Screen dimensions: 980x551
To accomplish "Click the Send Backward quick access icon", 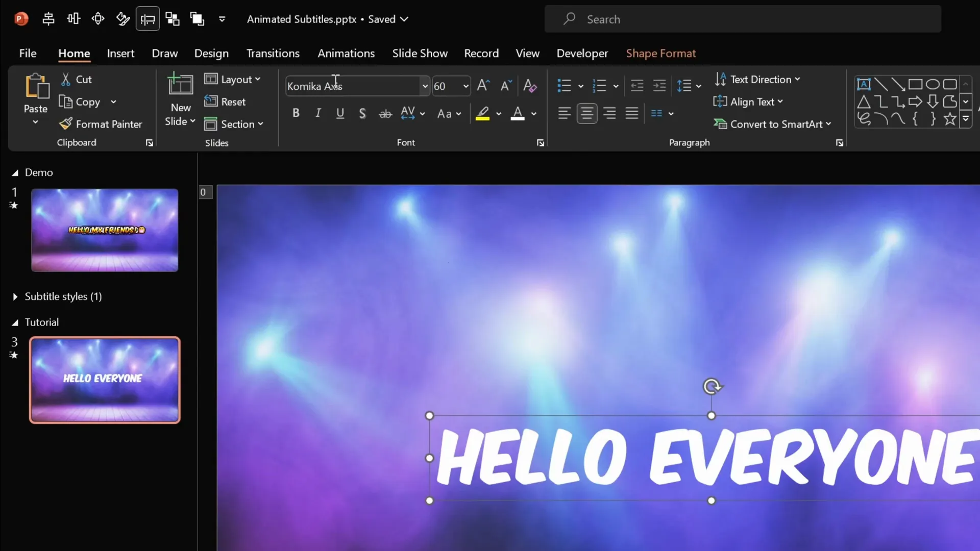I will pos(173,19).
